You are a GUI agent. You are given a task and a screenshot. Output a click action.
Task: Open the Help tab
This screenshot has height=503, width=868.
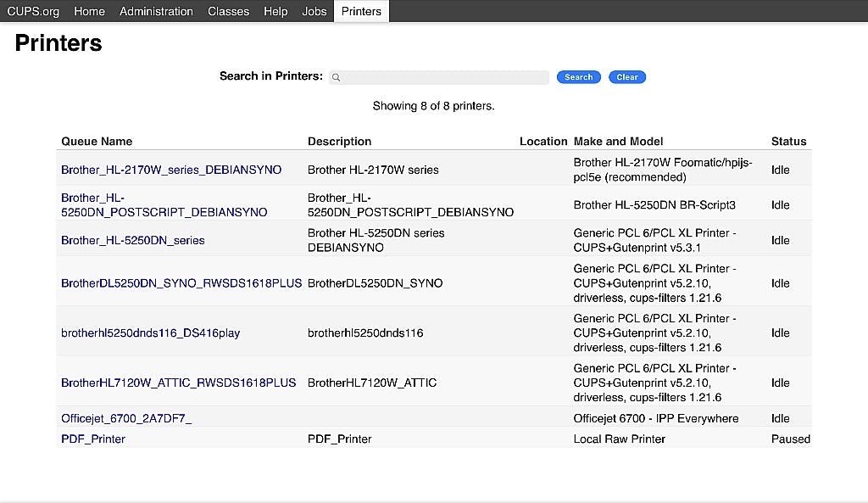[275, 11]
